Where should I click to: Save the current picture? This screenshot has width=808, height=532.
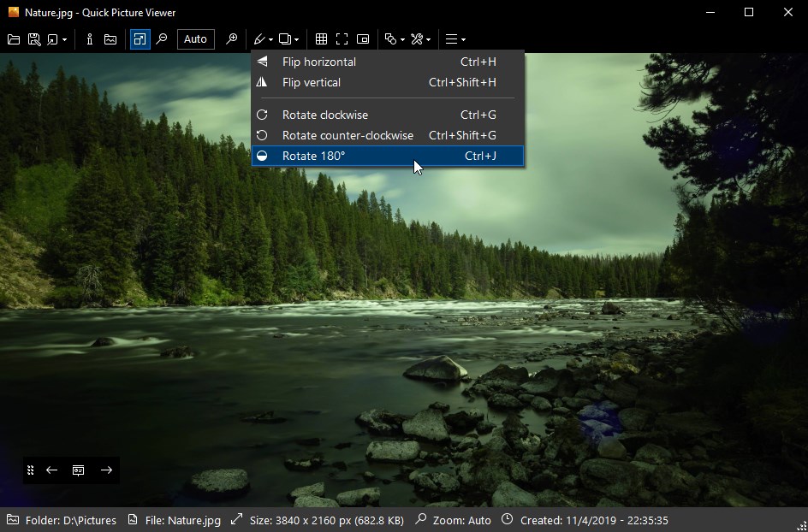pos(34,38)
